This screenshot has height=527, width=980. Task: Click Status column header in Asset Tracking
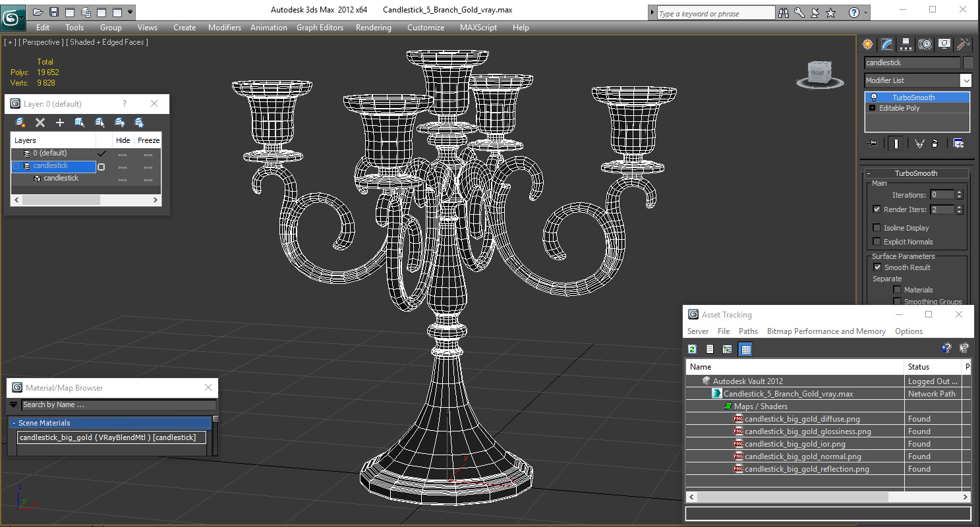click(x=933, y=367)
